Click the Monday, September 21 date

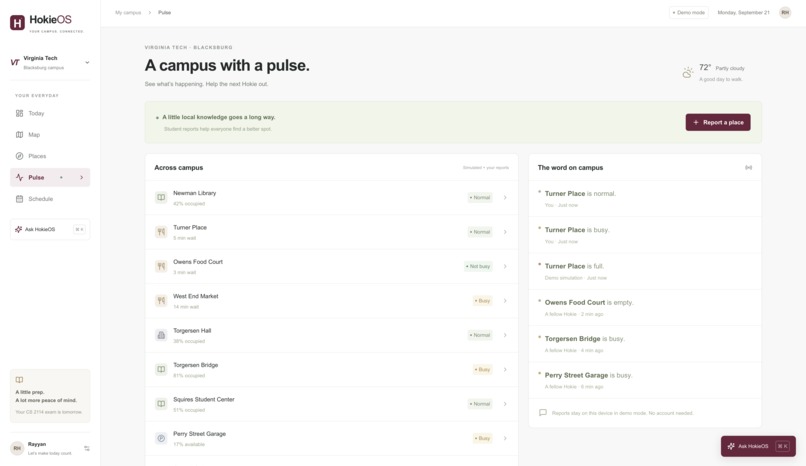point(743,12)
